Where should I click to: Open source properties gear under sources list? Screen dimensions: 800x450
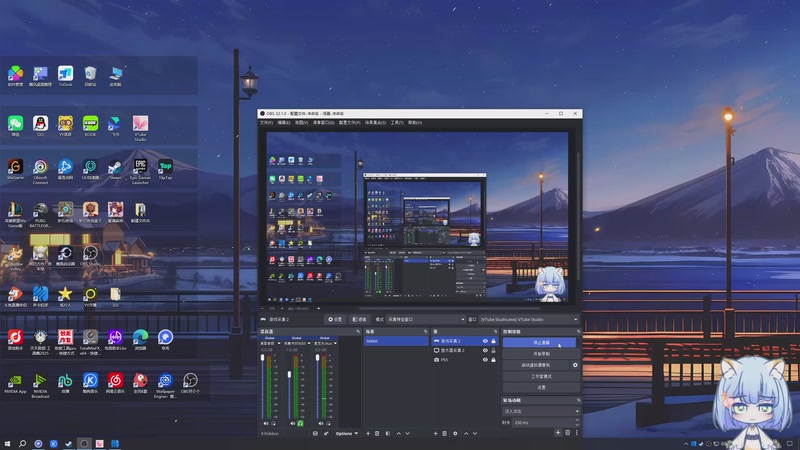[x=455, y=433]
